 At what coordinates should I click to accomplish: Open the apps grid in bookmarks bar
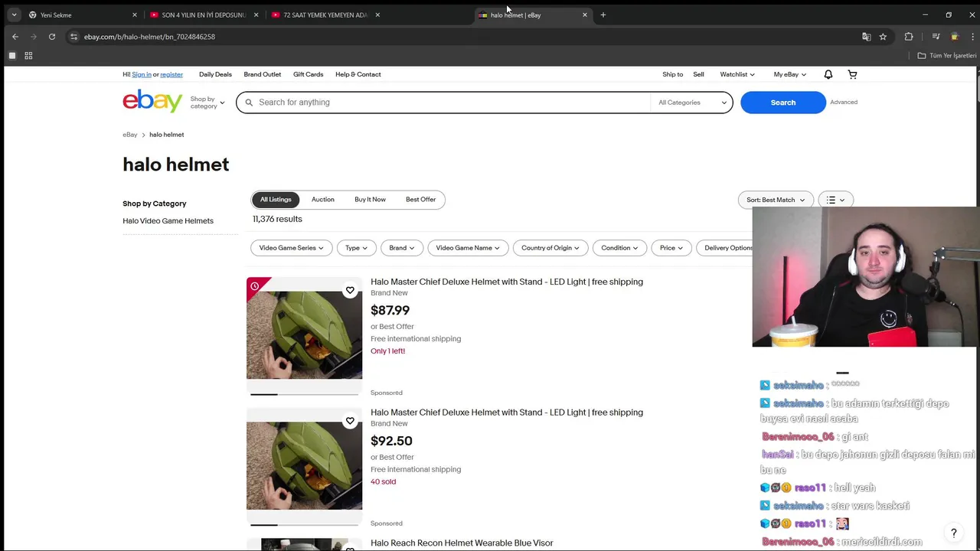28,56
